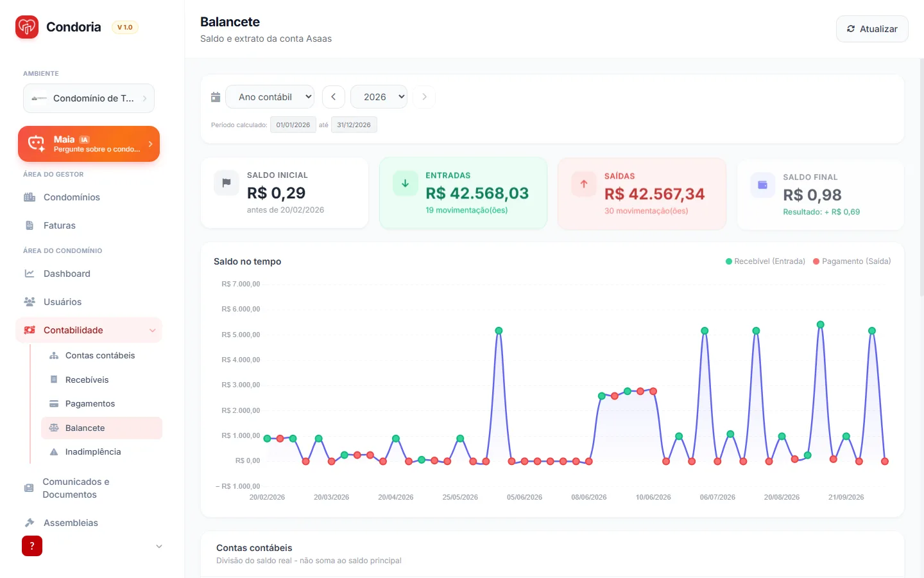This screenshot has height=578, width=924.
Task: Click the Contas contábeis hierarchy icon
Action: (54, 356)
